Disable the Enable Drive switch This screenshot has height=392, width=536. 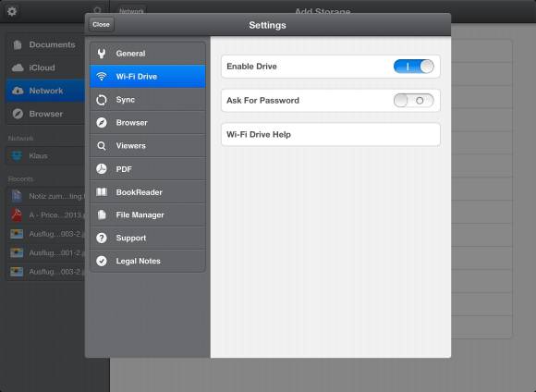[x=414, y=67]
